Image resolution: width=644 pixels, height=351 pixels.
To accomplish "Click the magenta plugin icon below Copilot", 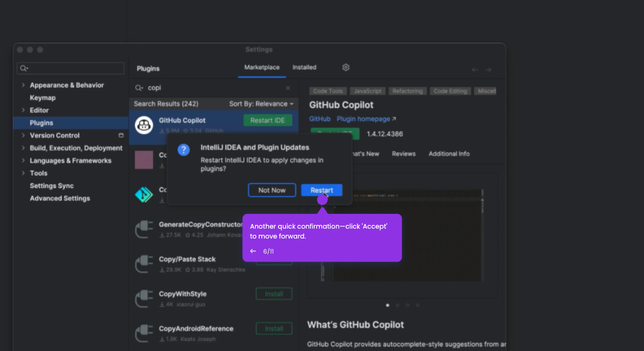I will [x=144, y=160].
